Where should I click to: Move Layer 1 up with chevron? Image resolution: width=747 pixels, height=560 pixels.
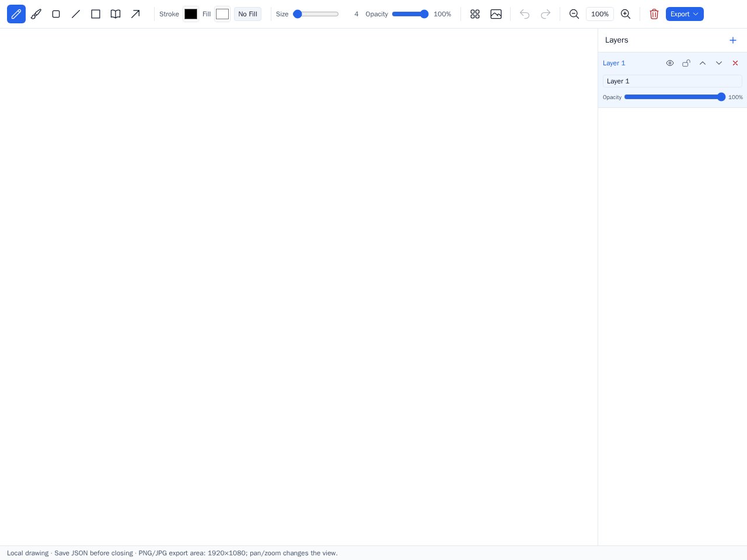click(703, 63)
